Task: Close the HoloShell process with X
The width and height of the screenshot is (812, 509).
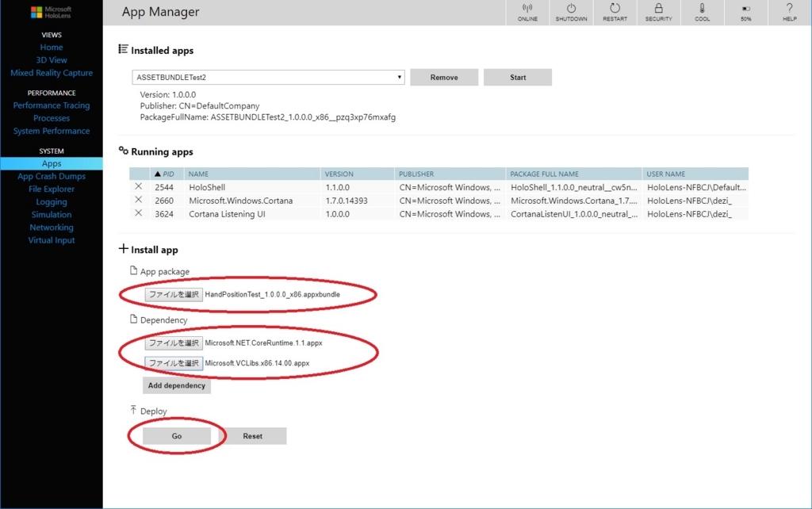Action: tap(138, 186)
